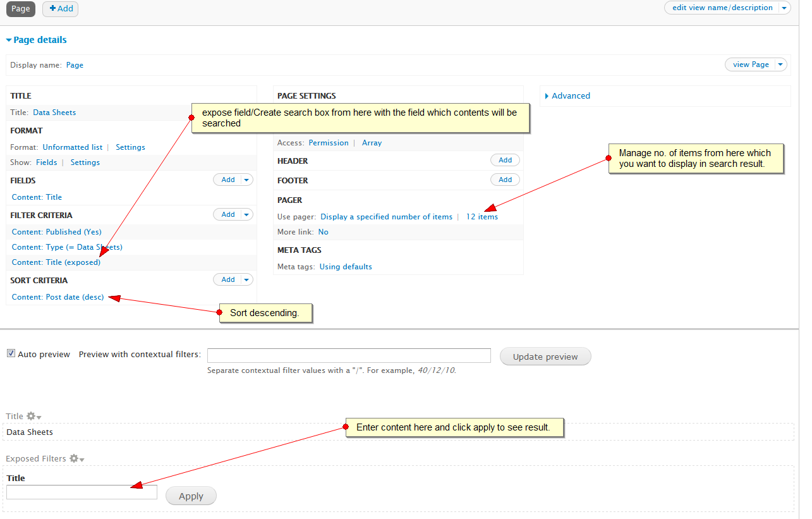Open the view Page dropdown arrow
The height and width of the screenshot is (519, 812).
click(x=780, y=64)
